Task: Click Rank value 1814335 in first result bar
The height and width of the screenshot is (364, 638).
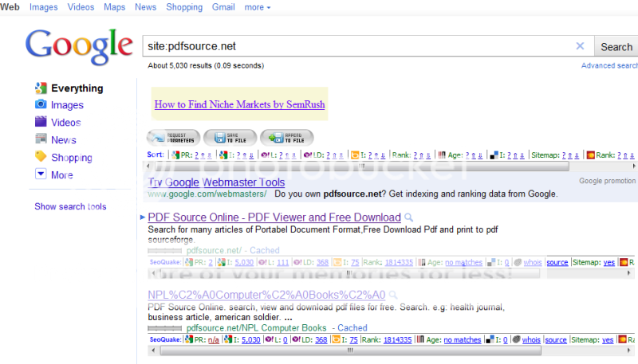Action: 399,262
